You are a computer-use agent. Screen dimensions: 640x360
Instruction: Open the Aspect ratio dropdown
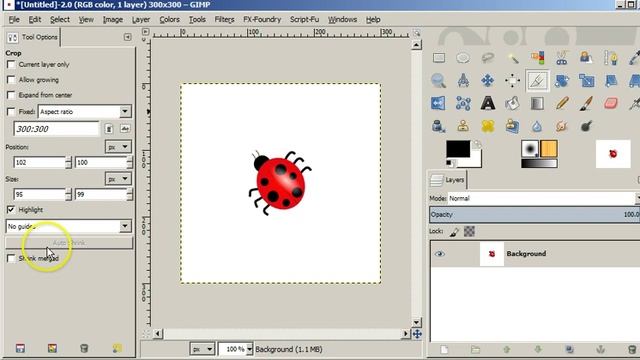[x=85, y=111]
